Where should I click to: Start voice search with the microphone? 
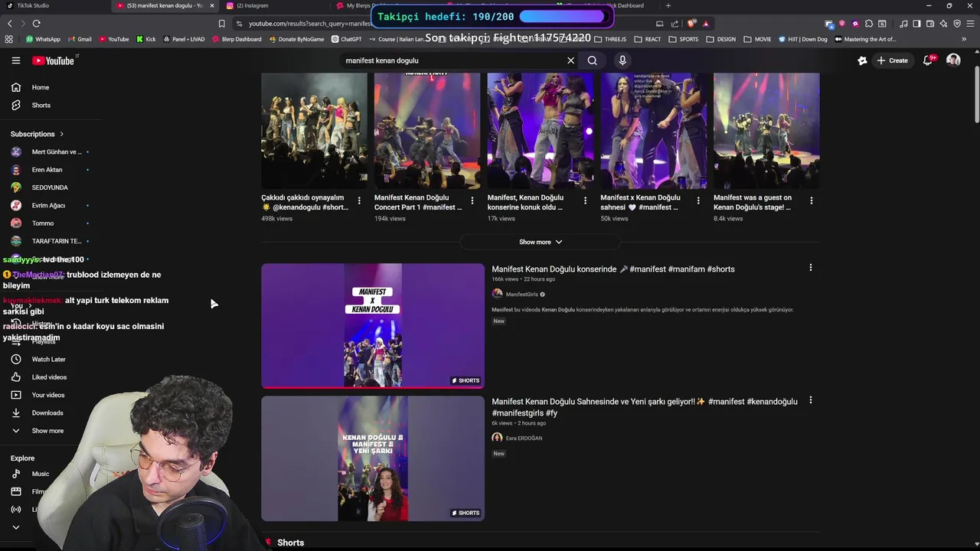(622, 60)
